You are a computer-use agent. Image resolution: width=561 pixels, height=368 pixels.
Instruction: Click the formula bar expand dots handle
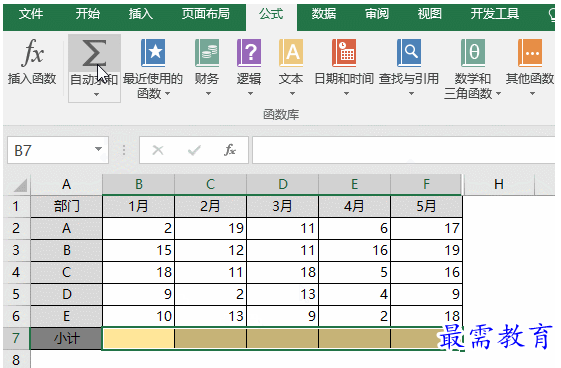(124, 150)
